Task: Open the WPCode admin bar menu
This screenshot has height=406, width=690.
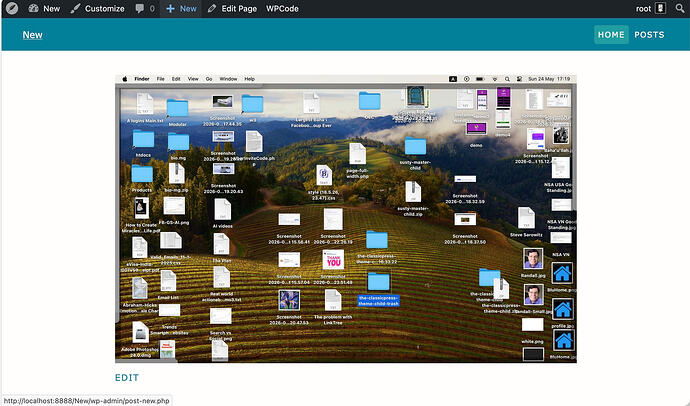Action: click(282, 8)
